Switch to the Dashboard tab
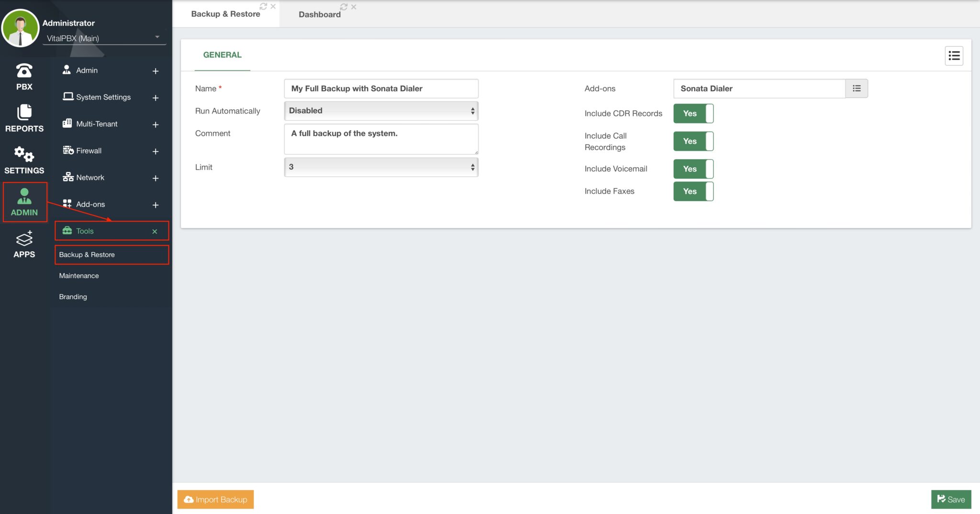 point(320,14)
